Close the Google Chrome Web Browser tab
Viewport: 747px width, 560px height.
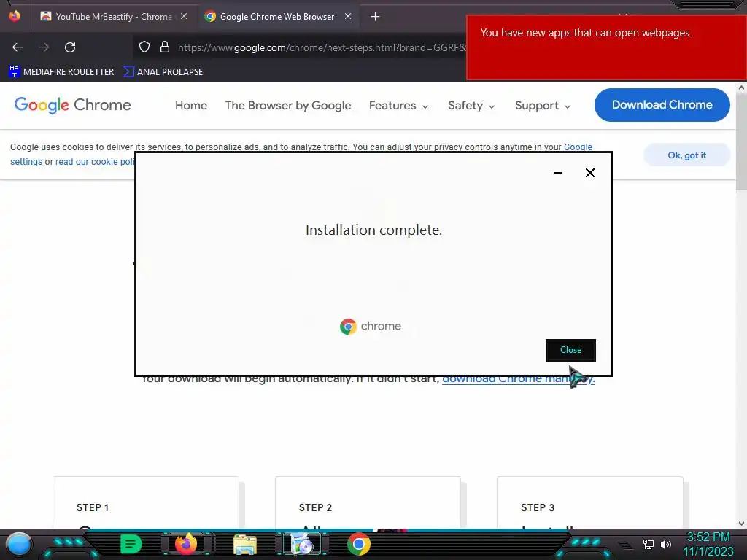click(348, 16)
